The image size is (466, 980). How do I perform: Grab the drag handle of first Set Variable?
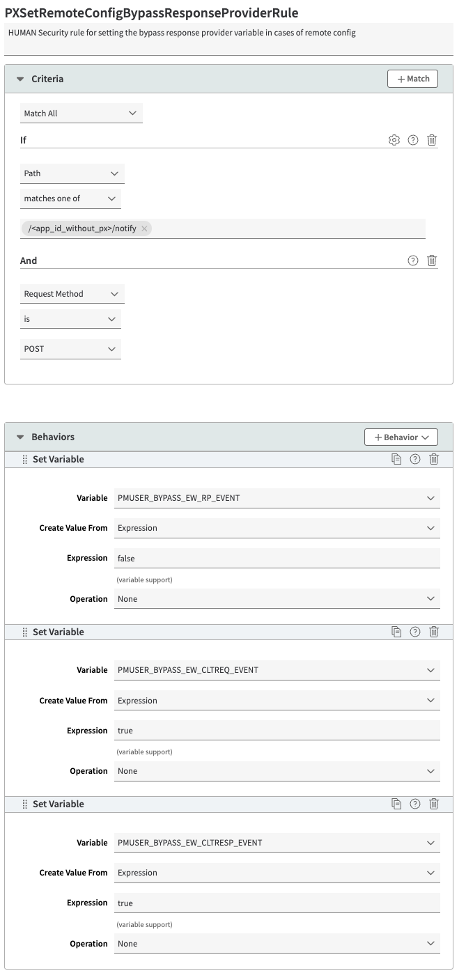click(25, 459)
